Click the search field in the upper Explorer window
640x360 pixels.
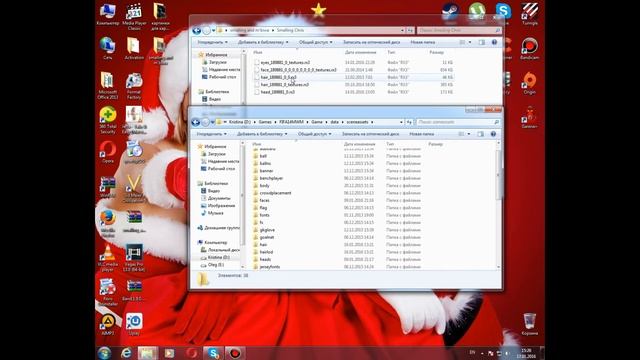point(458,30)
